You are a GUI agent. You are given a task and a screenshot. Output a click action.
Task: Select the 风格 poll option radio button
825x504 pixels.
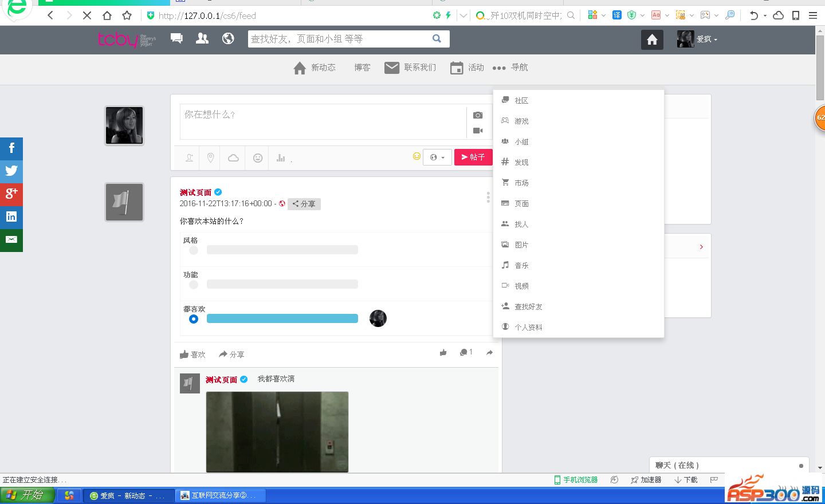(x=194, y=250)
